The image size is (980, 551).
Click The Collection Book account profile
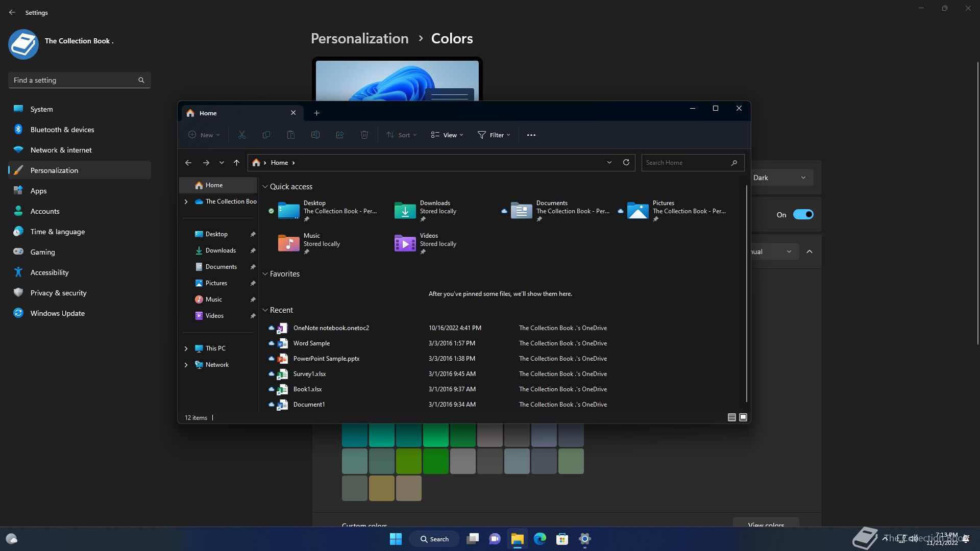[x=61, y=44]
